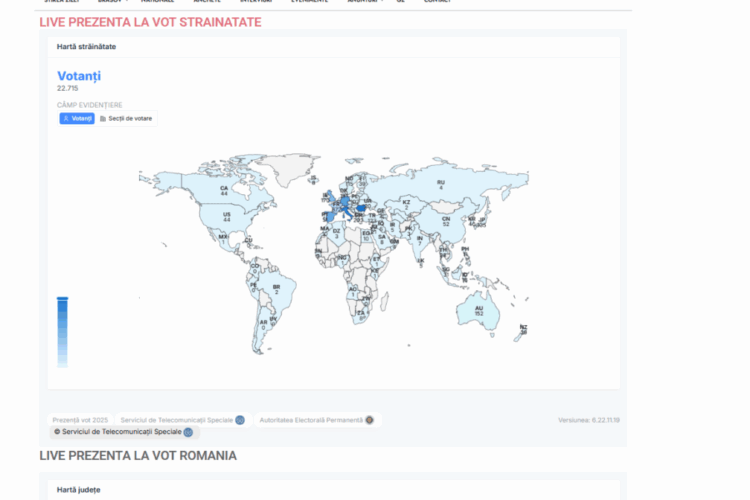Click the Prezență vot 2025 label
The image size is (750, 500).
coord(80,420)
